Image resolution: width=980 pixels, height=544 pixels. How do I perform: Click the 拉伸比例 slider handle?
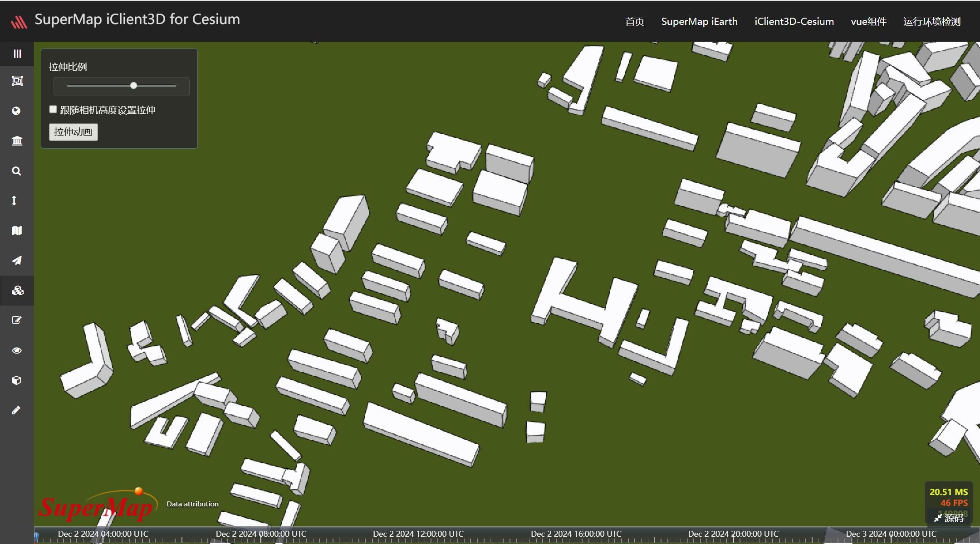133,86
